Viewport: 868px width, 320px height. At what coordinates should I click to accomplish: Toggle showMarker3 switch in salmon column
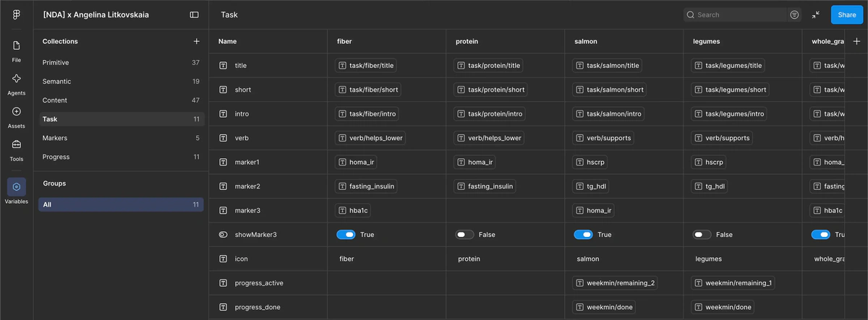(584, 235)
